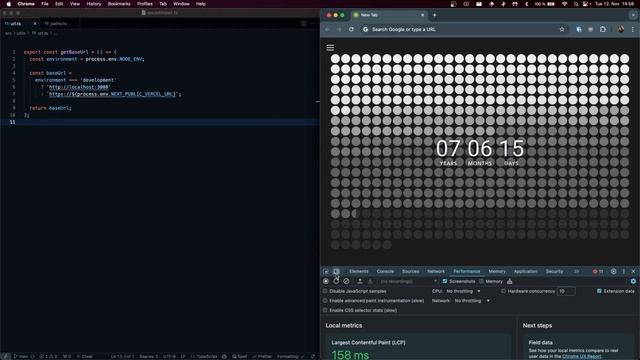Switch to the Sources tab

[411, 271]
